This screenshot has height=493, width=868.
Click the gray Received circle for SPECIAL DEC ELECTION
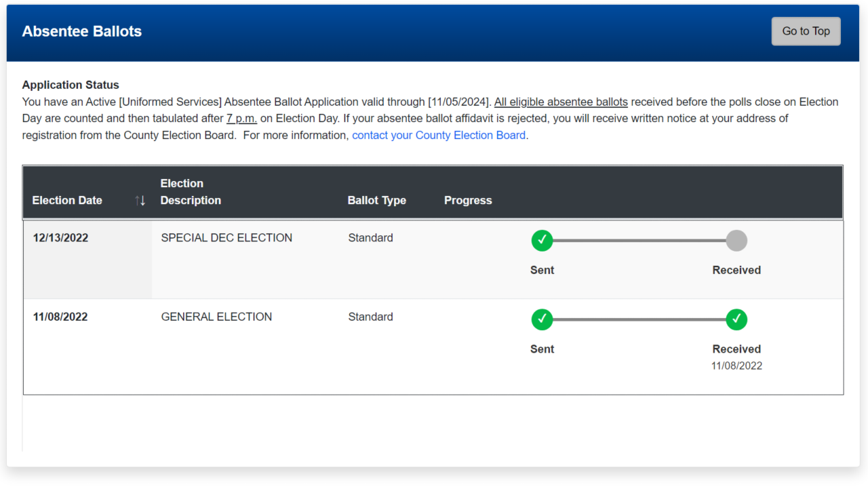click(x=736, y=240)
